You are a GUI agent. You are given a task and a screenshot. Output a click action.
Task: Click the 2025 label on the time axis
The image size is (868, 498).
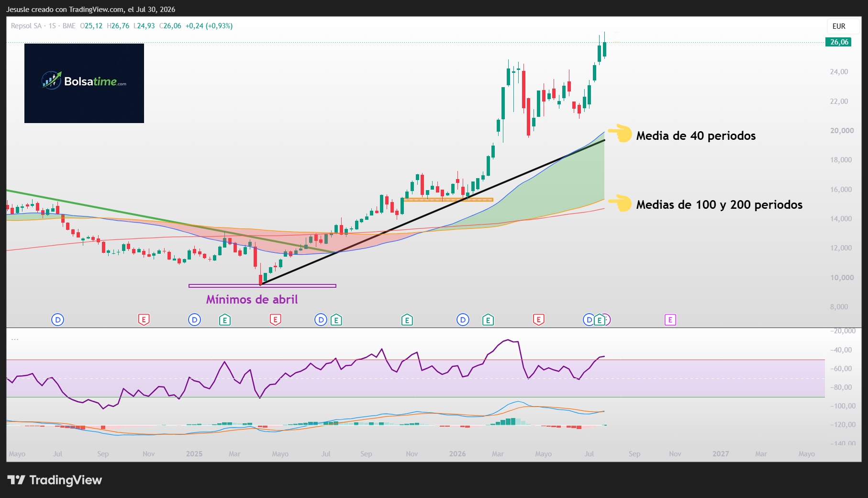(x=194, y=454)
